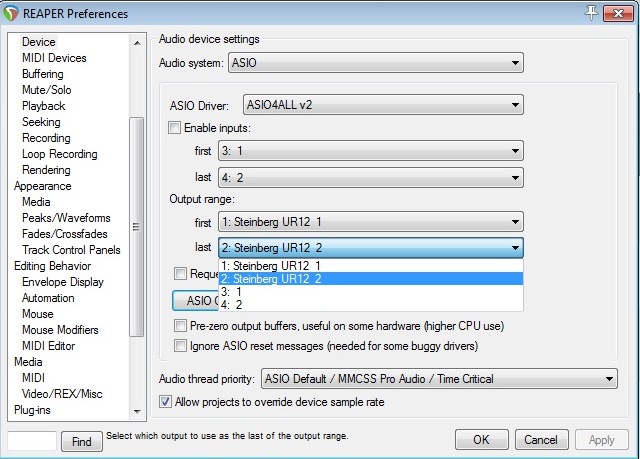Viewport: 640px width, 459px height.
Task: Open the Mute/Solo preferences page
Action: click(x=47, y=90)
